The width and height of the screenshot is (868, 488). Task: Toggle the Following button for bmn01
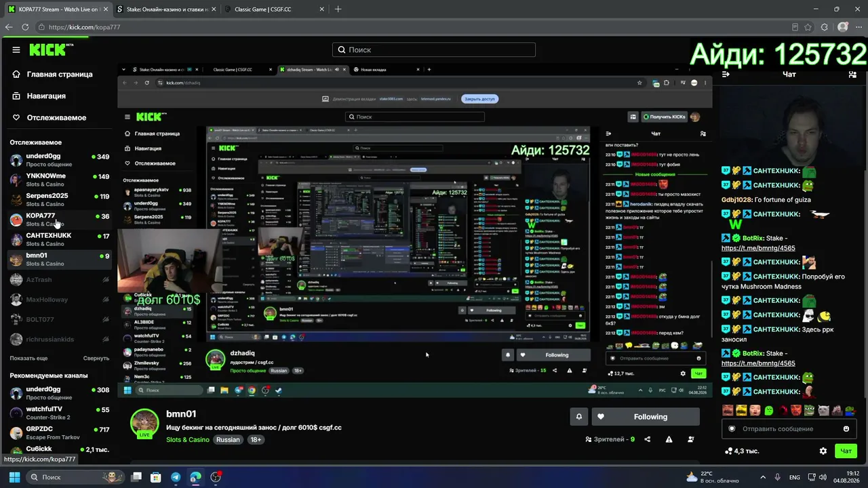pos(645,417)
